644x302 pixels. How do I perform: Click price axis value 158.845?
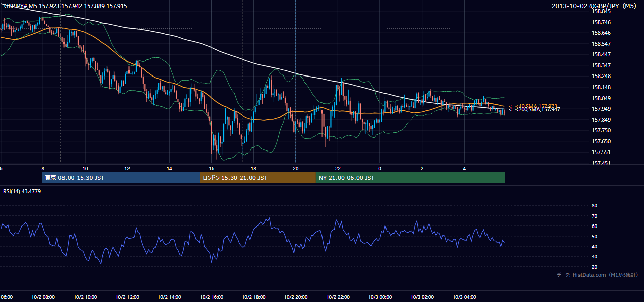601,11
